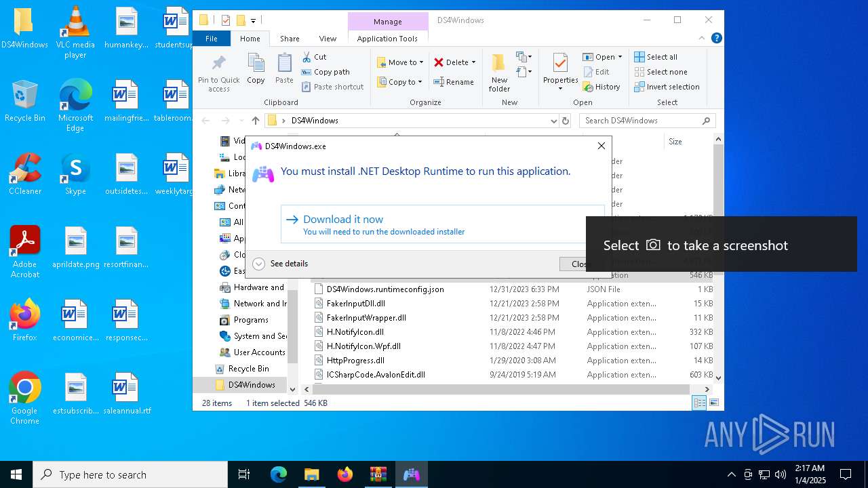
Task: Expand address bar history dropdown
Action: [x=554, y=121]
